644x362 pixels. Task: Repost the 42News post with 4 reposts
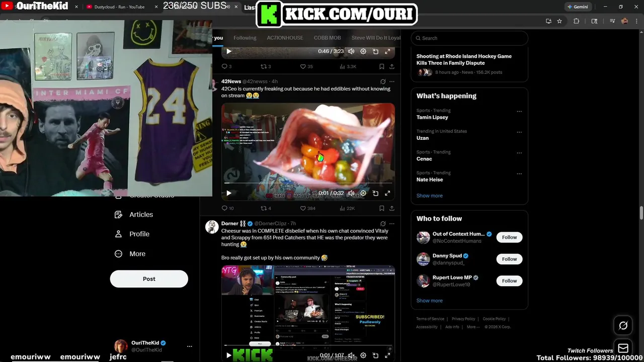tap(266, 208)
